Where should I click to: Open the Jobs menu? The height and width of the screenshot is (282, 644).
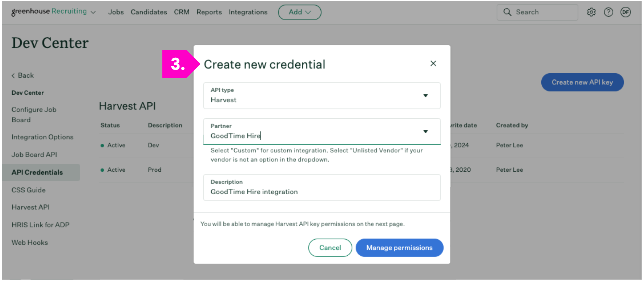tap(116, 12)
